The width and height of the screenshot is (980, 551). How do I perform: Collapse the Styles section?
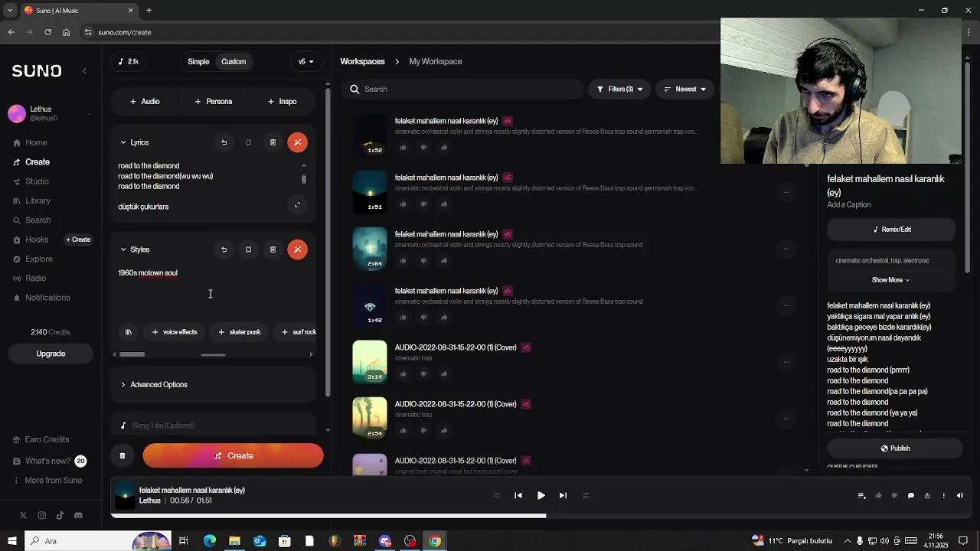(123, 249)
